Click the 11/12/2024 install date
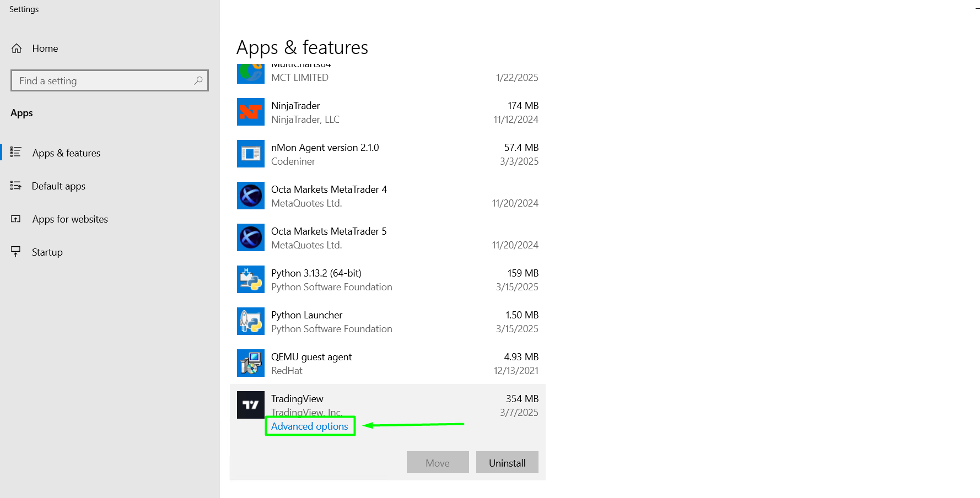The image size is (980, 498). click(x=516, y=120)
